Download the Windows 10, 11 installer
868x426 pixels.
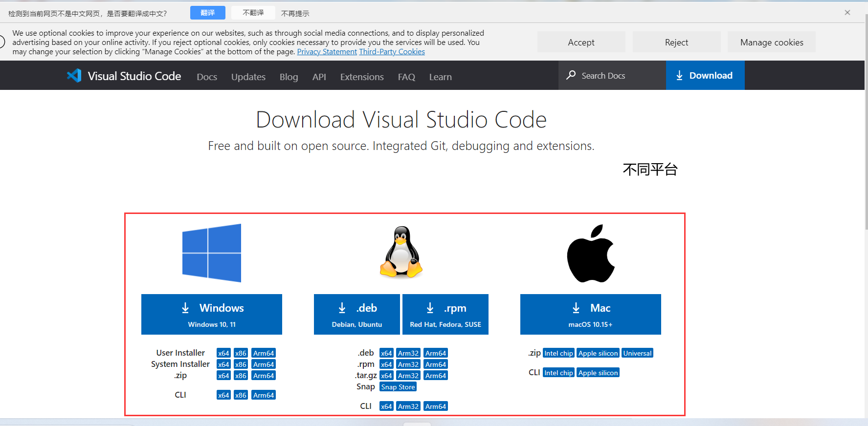click(x=212, y=314)
